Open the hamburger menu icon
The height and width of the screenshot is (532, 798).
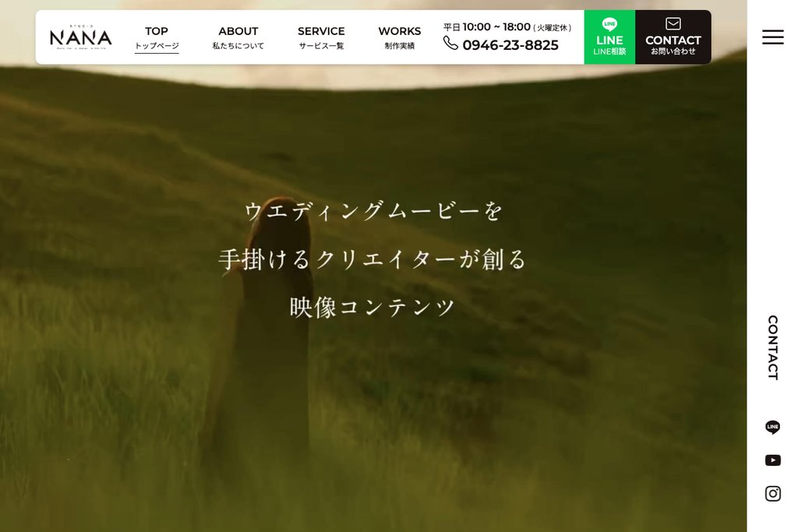pyautogui.click(x=772, y=37)
